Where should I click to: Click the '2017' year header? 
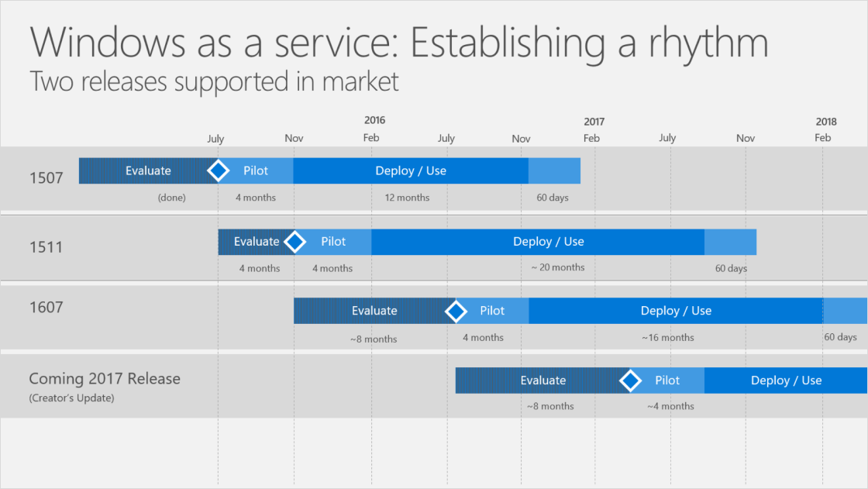tap(594, 122)
